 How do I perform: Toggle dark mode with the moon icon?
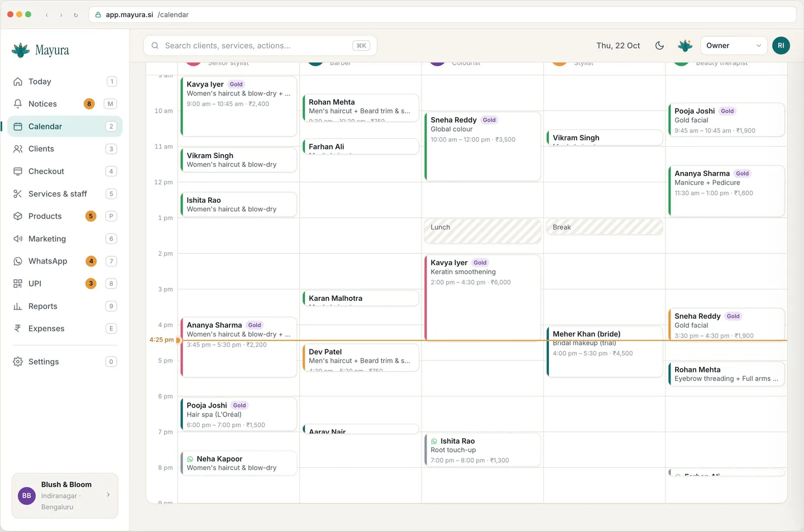coord(659,46)
